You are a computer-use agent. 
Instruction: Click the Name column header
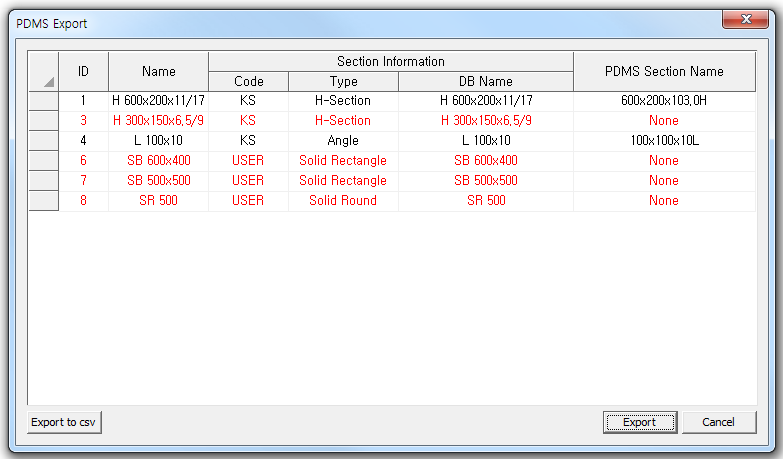pyautogui.click(x=158, y=71)
